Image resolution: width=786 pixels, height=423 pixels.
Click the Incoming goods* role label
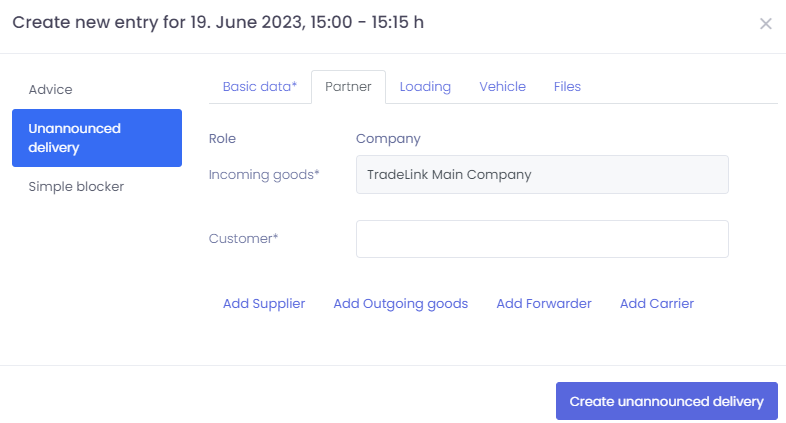pyautogui.click(x=264, y=174)
